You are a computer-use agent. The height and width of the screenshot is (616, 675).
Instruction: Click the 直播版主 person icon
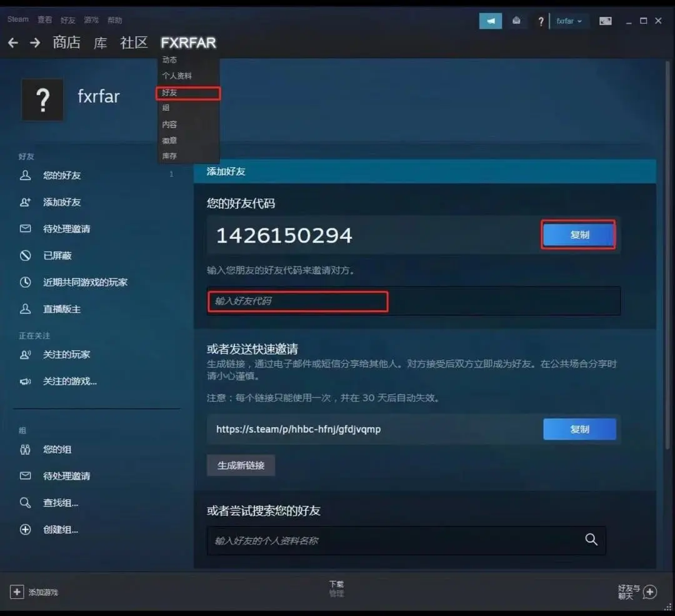(x=26, y=309)
